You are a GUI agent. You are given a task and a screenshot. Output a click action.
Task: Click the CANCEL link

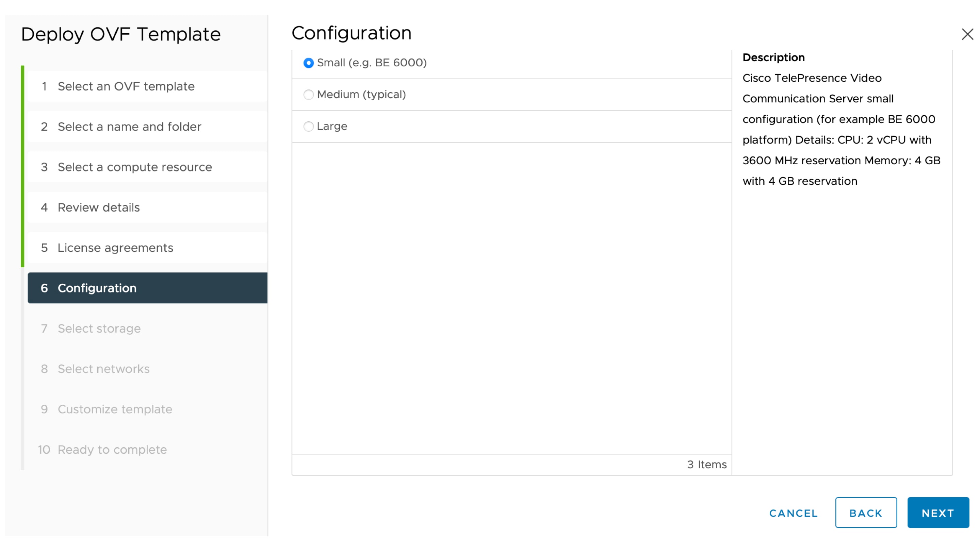(793, 513)
